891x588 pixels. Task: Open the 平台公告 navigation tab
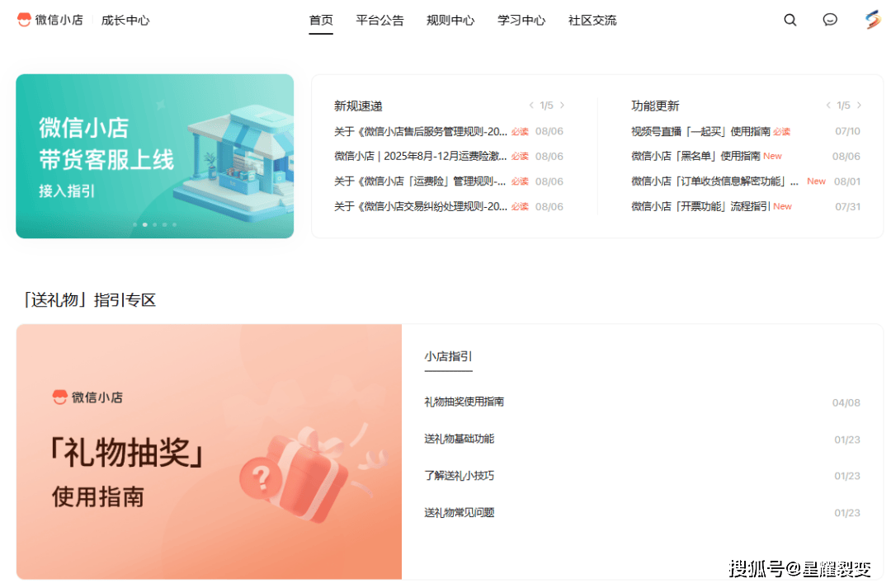pyautogui.click(x=379, y=21)
